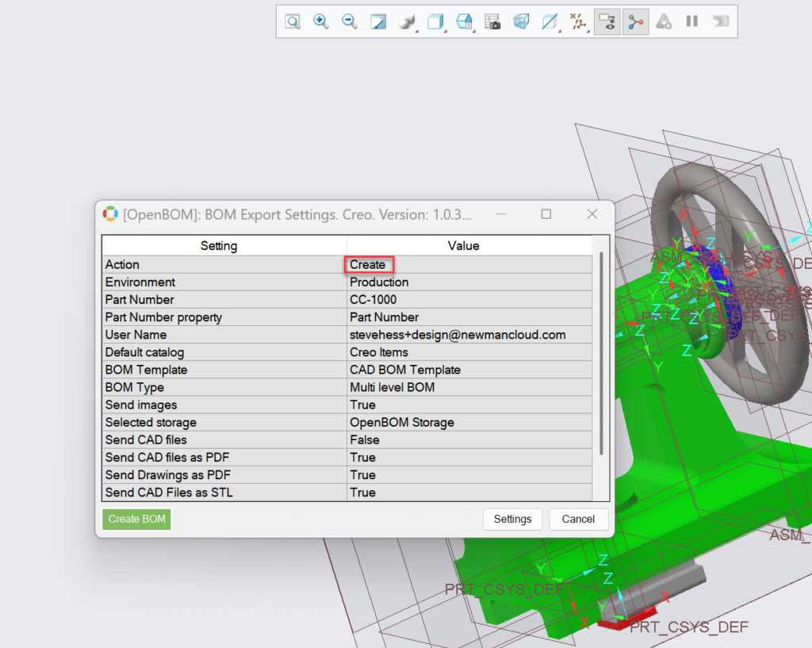The width and height of the screenshot is (812, 648).
Task: Open the View Manager camera icon
Action: [492, 21]
